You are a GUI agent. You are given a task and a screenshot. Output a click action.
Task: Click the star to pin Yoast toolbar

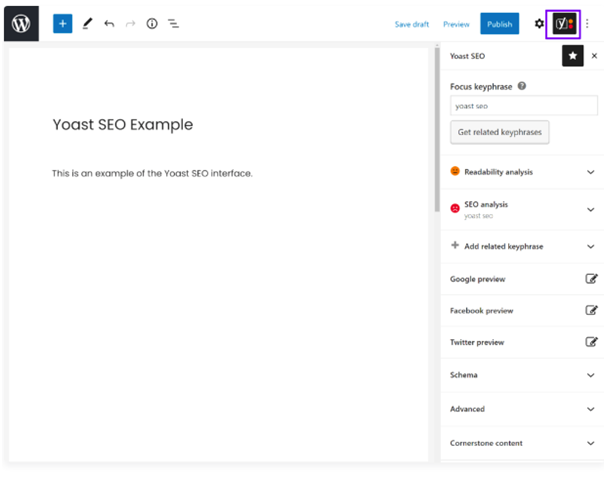tap(573, 56)
